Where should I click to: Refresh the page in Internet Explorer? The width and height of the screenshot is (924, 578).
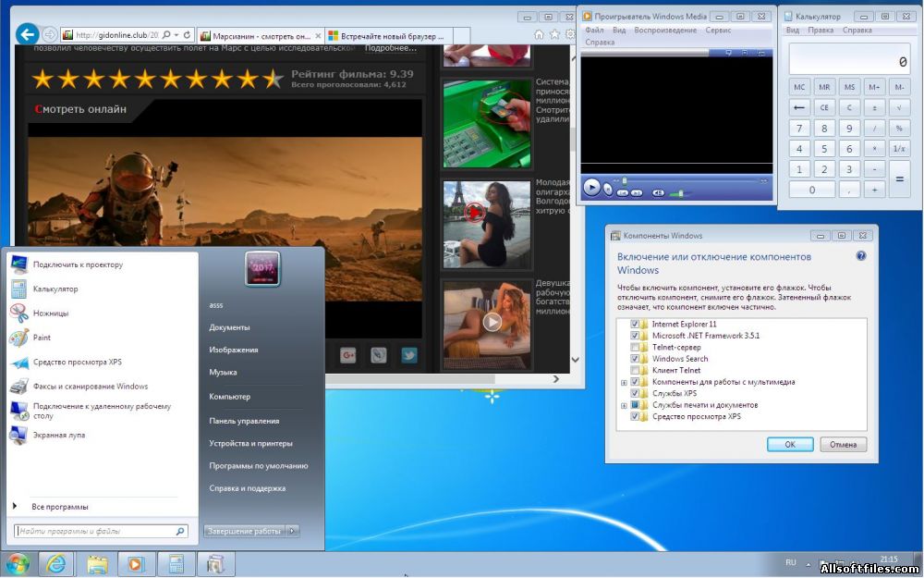(x=188, y=34)
